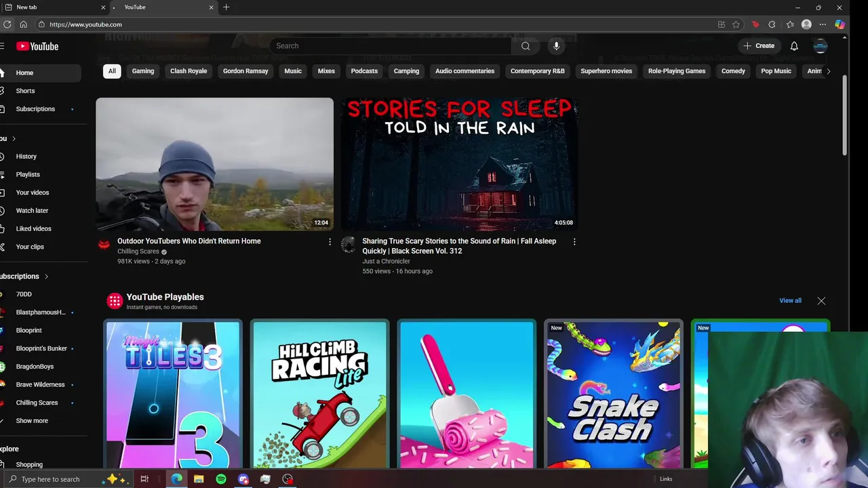Open Task View on the taskbar
The height and width of the screenshot is (488, 868).
[x=144, y=479]
